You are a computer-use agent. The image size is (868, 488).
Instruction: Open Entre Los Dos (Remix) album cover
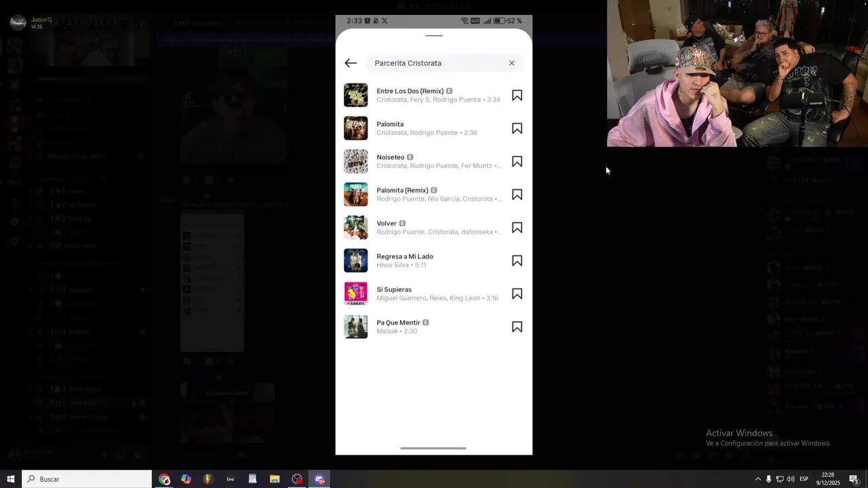point(356,95)
